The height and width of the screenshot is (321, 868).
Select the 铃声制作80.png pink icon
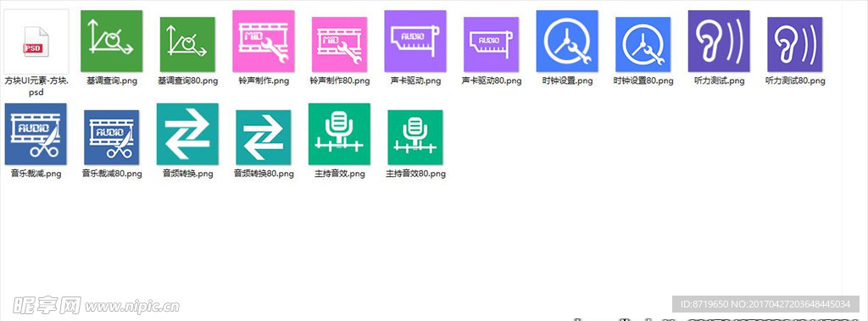339,44
